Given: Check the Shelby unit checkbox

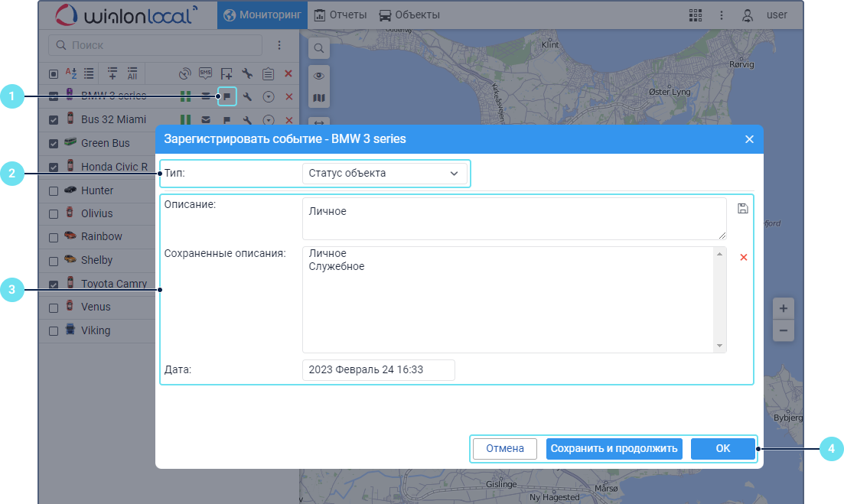Looking at the screenshot, I should point(54,262).
